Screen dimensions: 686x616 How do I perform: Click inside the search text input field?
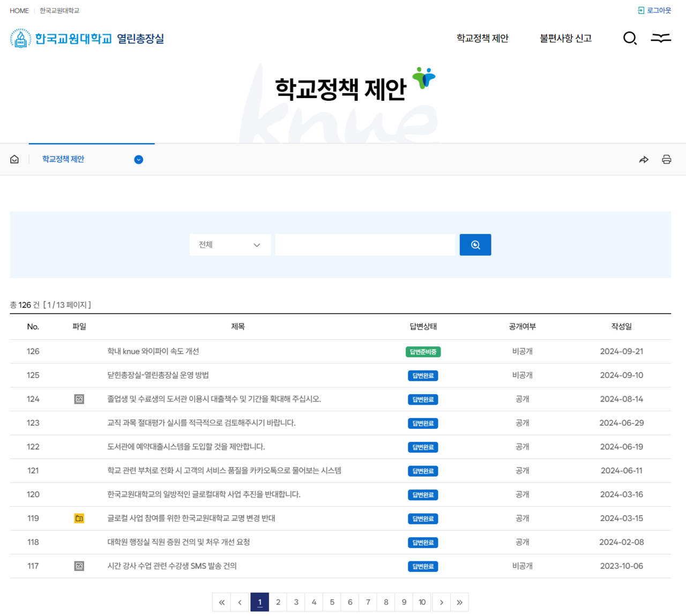tap(365, 244)
